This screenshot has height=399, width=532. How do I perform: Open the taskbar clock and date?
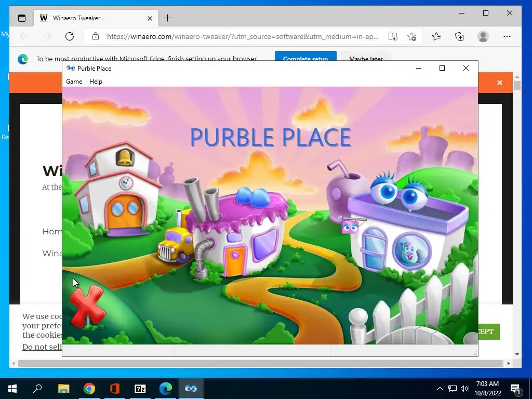tap(487, 389)
